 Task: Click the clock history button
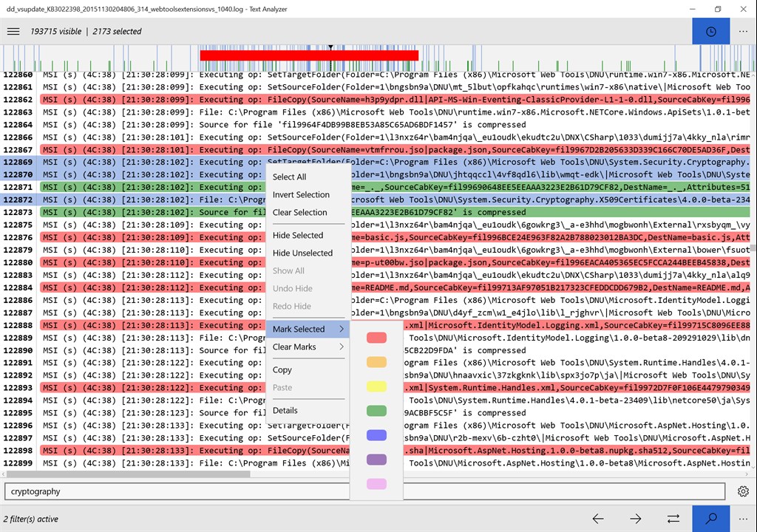click(710, 31)
